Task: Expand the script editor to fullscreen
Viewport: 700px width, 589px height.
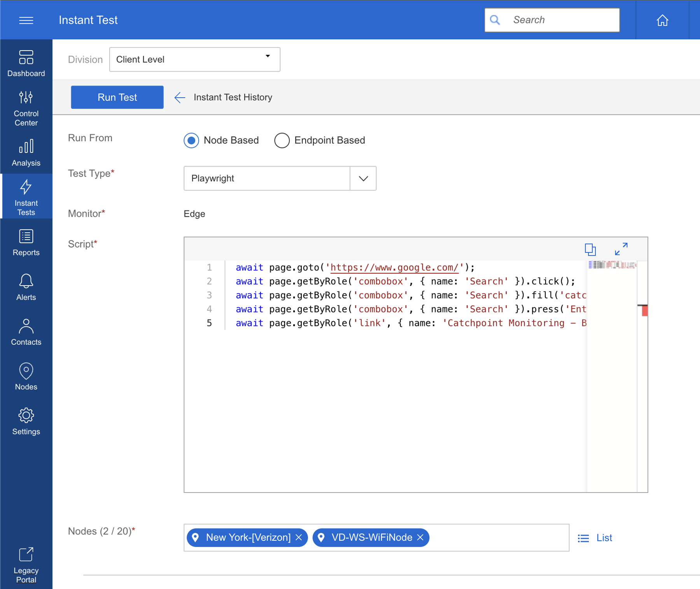Action: pyautogui.click(x=621, y=249)
